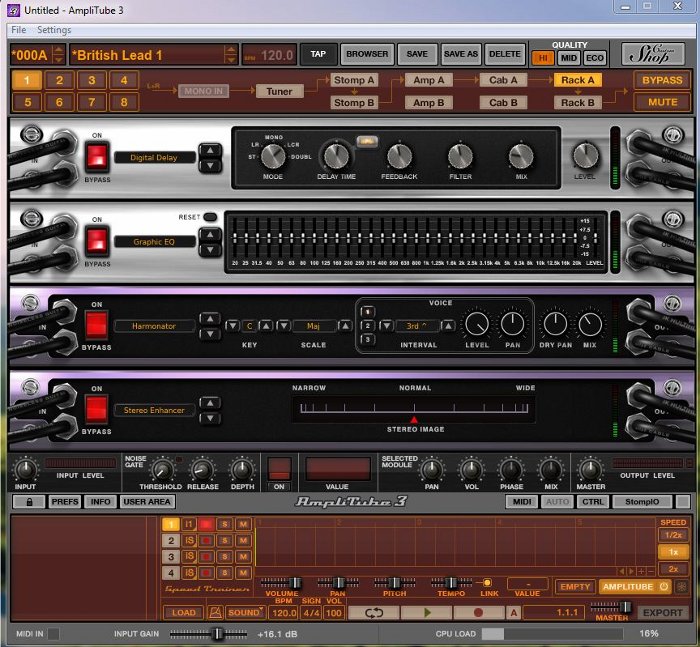Click the SAVE AS button
This screenshot has width=700, height=647.
[x=461, y=54]
